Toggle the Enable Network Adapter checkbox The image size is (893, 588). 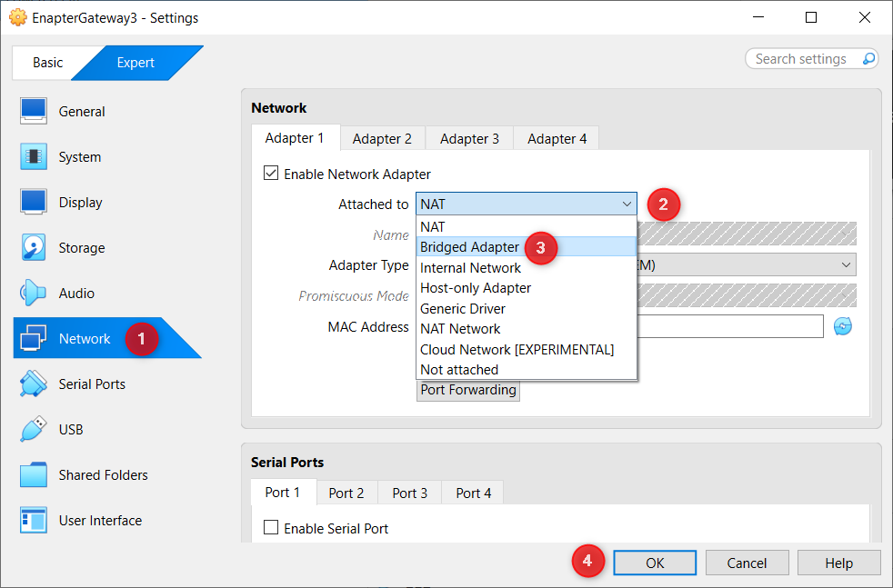coord(270,174)
